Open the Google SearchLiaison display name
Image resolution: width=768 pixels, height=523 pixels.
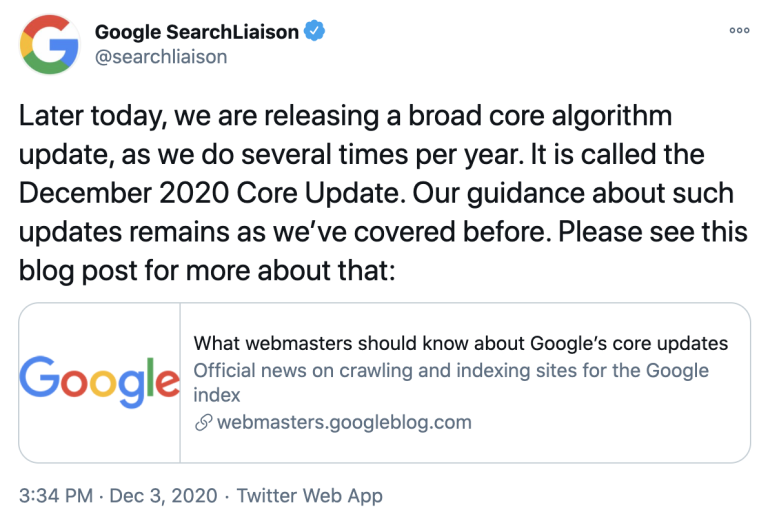click(x=197, y=32)
